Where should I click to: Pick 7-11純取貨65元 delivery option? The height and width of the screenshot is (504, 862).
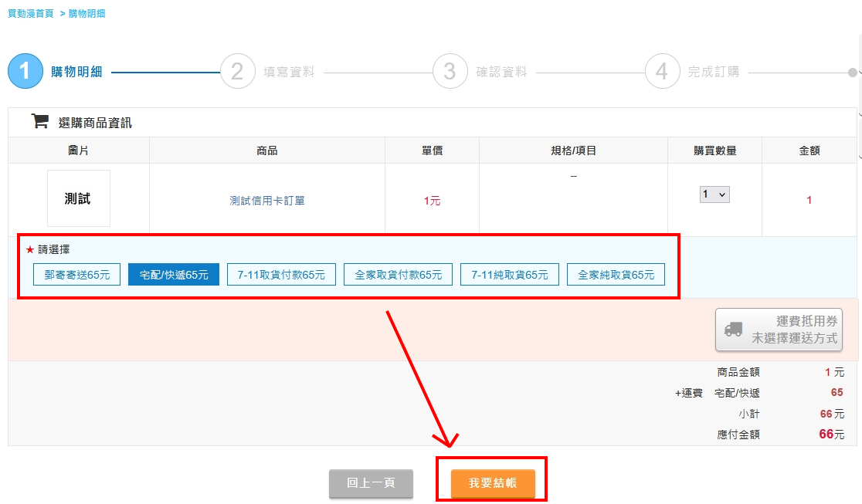point(510,275)
